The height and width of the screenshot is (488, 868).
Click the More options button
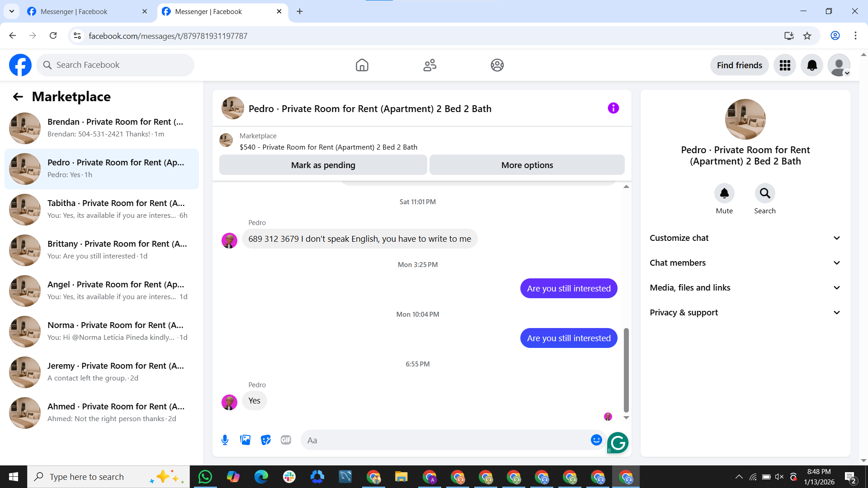coord(527,165)
